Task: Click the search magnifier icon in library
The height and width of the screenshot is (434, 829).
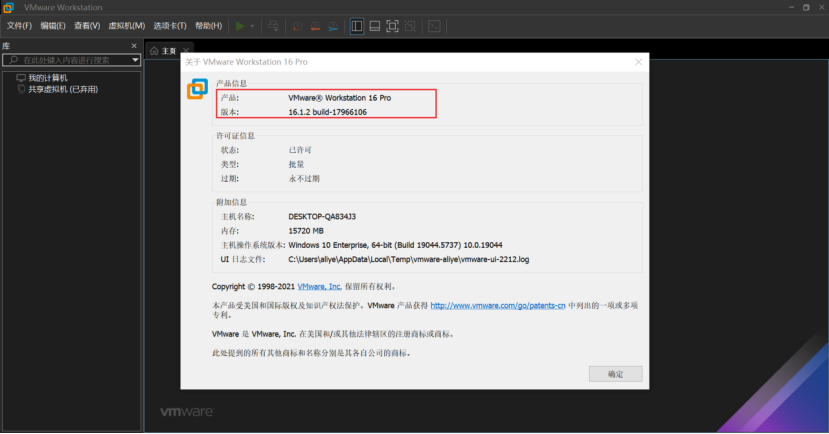Action: [x=14, y=60]
